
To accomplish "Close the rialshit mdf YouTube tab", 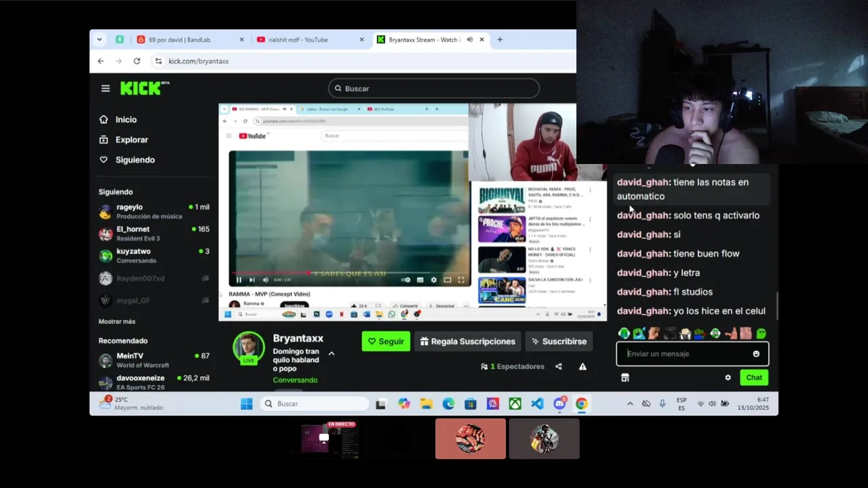I will (x=361, y=40).
